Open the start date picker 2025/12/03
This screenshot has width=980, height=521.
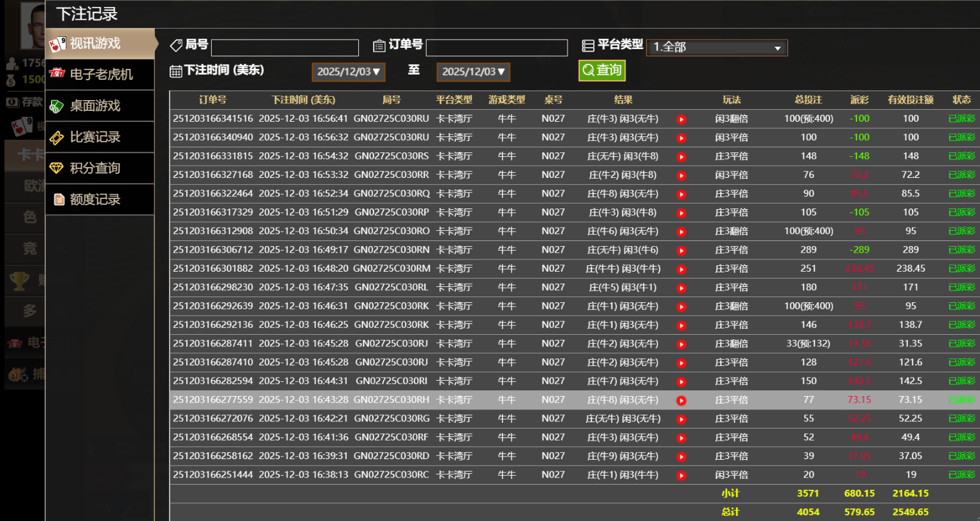(348, 72)
